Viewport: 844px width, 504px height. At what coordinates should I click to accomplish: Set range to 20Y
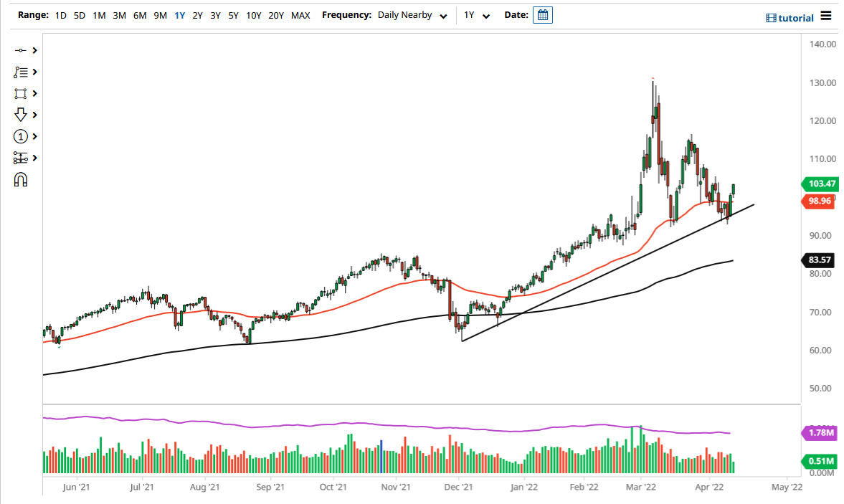click(276, 16)
